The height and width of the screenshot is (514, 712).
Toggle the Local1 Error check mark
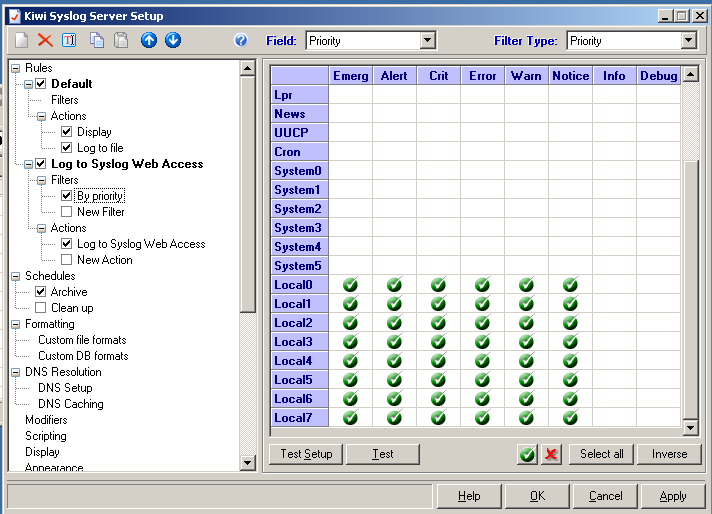pyautogui.click(x=482, y=304)
